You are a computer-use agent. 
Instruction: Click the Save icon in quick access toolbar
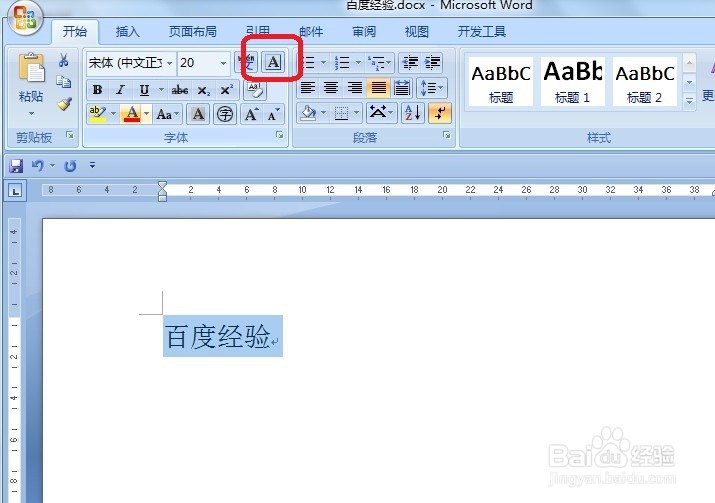pyautogui.click(x=16, y=166)
